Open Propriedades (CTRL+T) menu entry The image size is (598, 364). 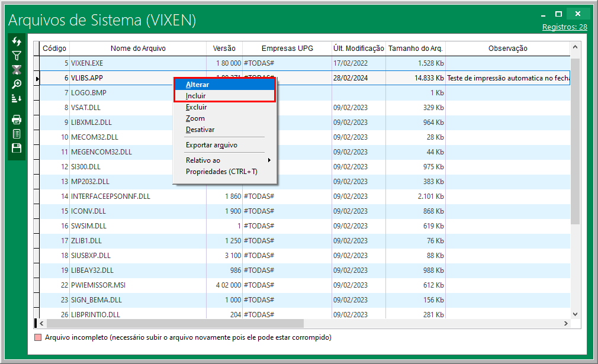coord(221,172)
